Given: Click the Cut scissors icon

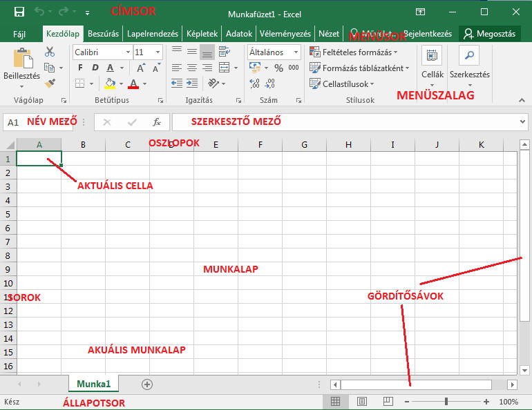Looking at the screenshot, I should tap(50, 52).
